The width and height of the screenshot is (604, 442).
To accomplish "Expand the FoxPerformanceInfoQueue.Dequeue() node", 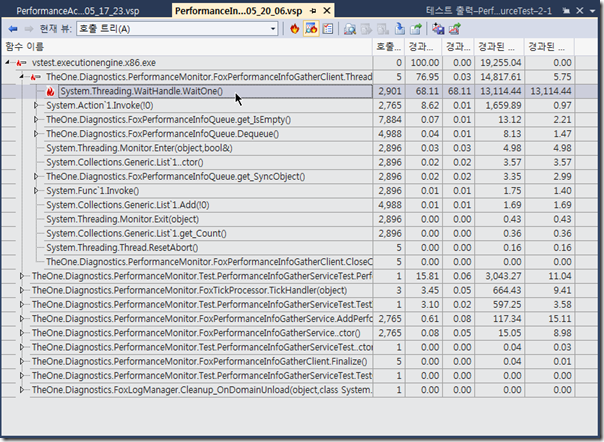I will [x=36, y=134].
